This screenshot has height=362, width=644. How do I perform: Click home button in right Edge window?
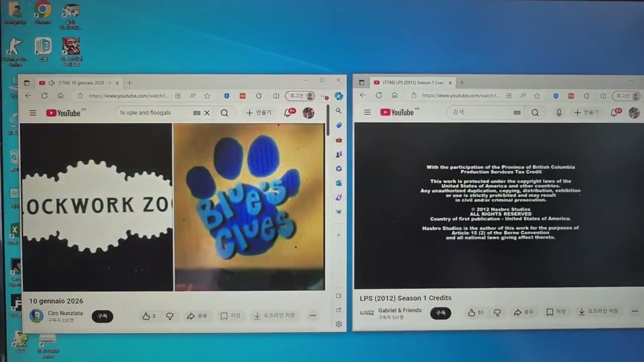[x=394, y=95]
